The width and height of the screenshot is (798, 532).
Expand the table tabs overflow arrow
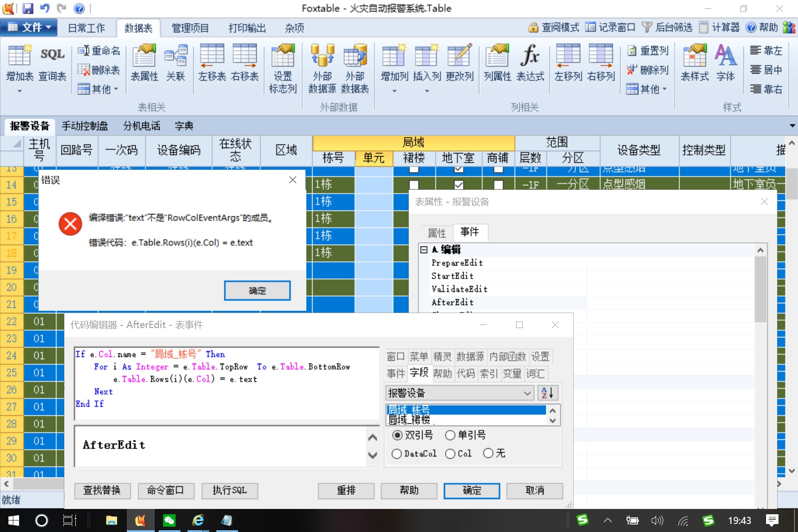[x=792, y=126]
